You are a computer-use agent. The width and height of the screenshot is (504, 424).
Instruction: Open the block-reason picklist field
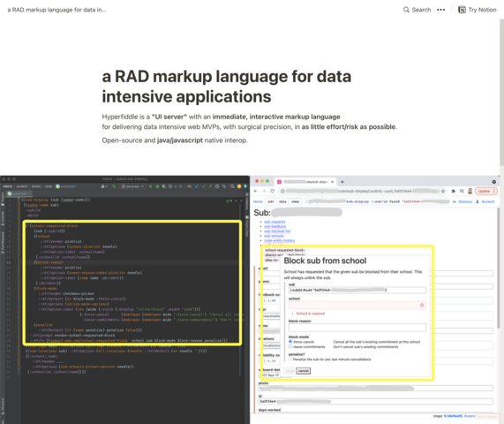(x=357, y=328)
